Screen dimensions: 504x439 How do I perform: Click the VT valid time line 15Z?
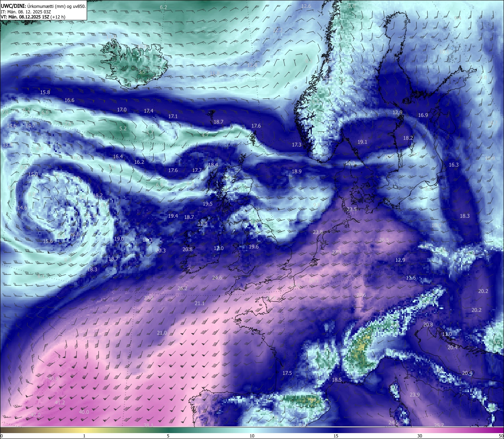click(x=33, y=17)
